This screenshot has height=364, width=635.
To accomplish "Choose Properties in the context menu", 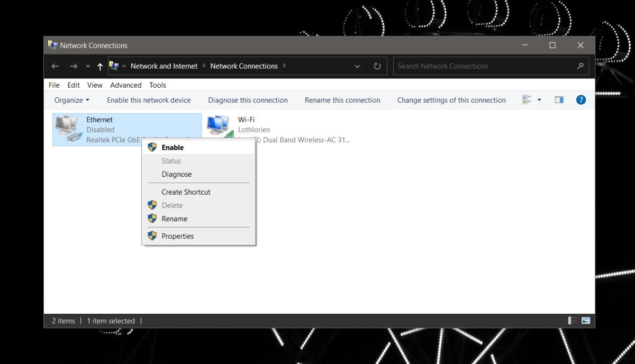I will pos(178,236).
